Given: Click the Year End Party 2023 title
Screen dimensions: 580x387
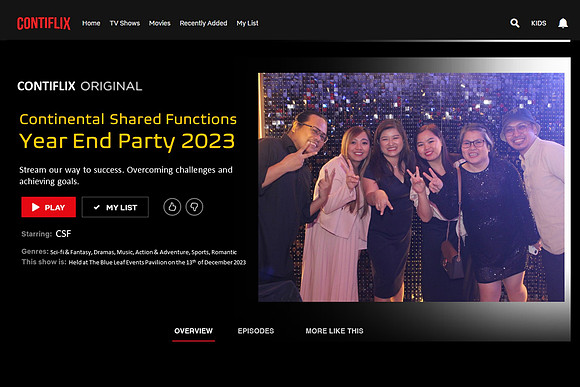Looking at the screenshot, I should click(x=127, y=141).
